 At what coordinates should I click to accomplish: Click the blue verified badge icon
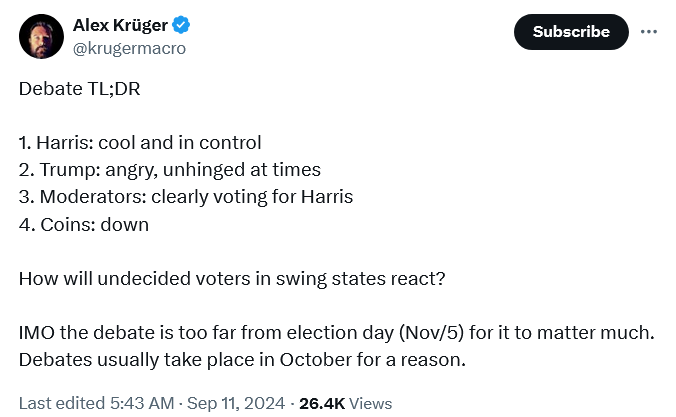(182, 25)
